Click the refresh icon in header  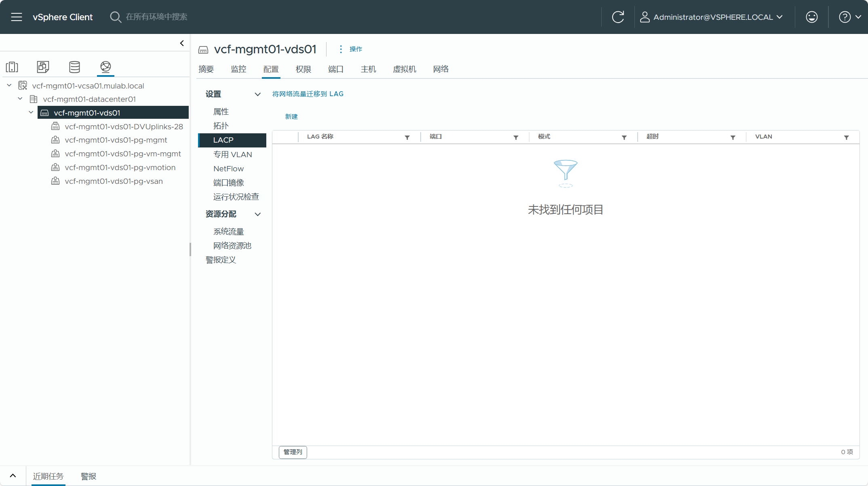point(618,17)
